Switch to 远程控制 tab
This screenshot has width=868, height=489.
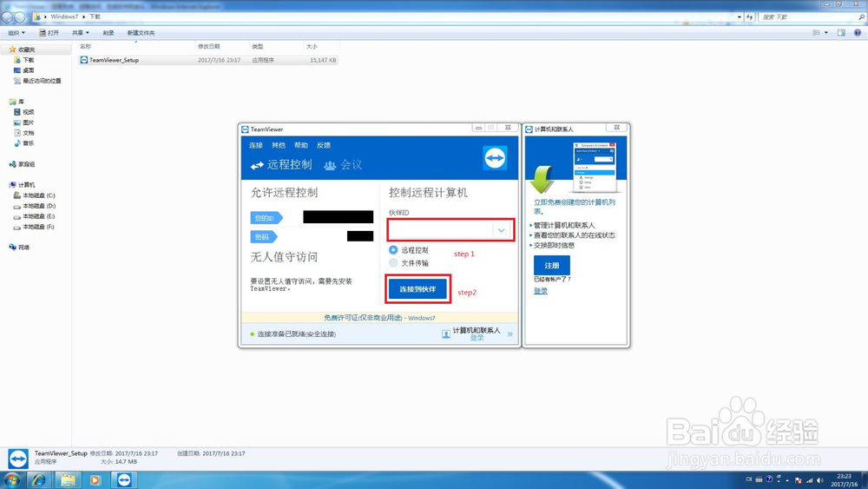282,165
